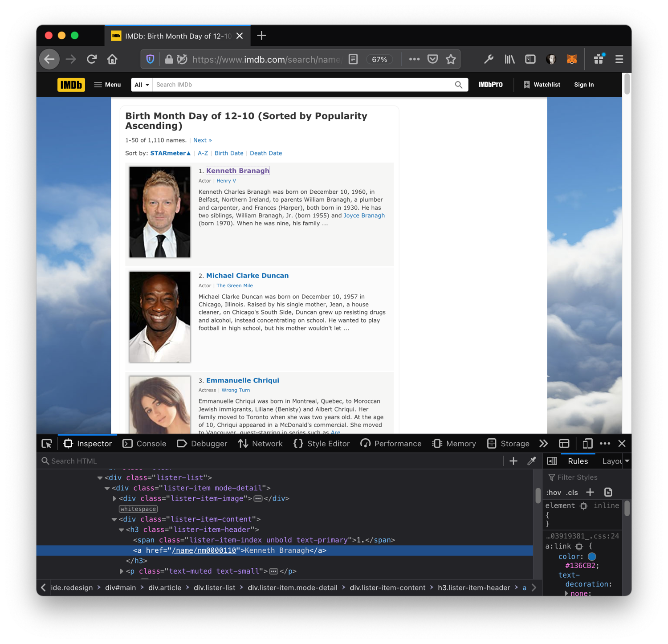Click the blue color swatch for #136CB2
The image size is (668, 644).
pos(592,557)
